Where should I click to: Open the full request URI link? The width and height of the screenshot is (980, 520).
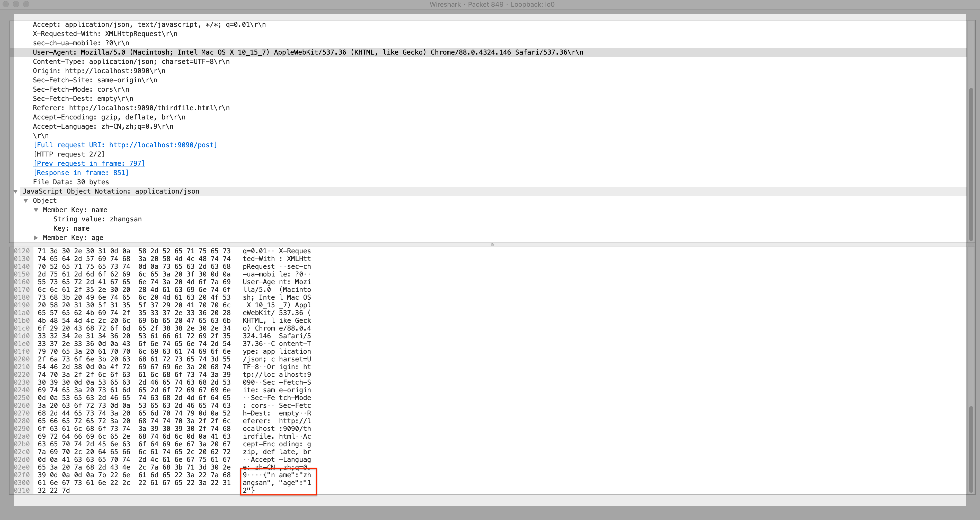[x=125, y=145]
